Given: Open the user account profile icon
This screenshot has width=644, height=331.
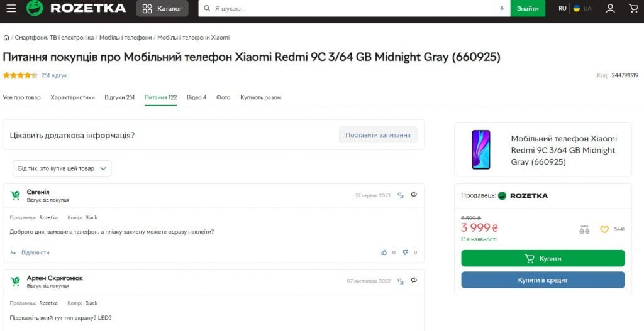Looking at the screenshot, I should click(610, 9).
